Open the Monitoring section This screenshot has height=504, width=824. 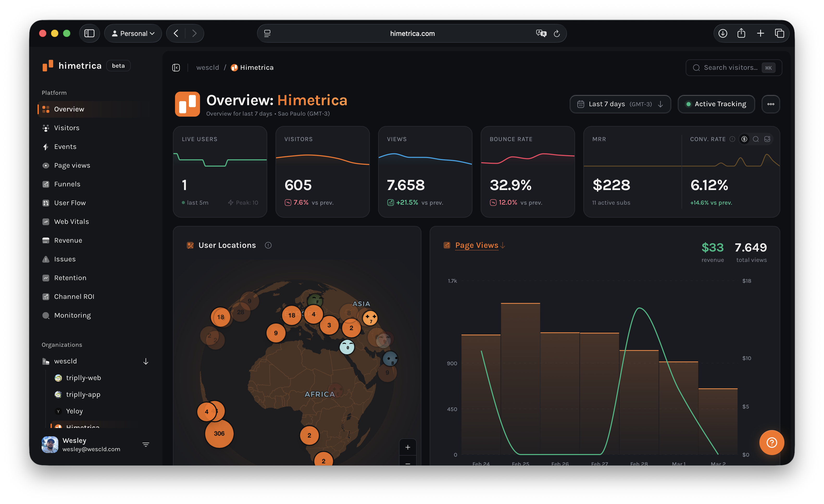click(x=72, y=315)
